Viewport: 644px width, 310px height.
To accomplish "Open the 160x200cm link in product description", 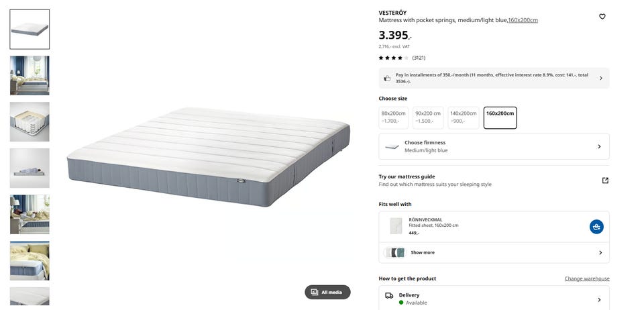I will click(x=523, y=20).
